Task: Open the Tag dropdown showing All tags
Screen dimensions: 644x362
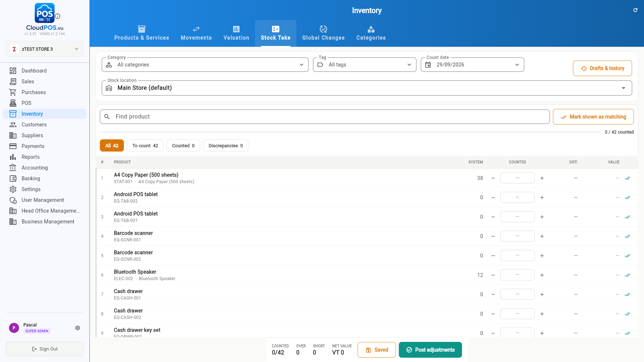Action: pos(365,65)
